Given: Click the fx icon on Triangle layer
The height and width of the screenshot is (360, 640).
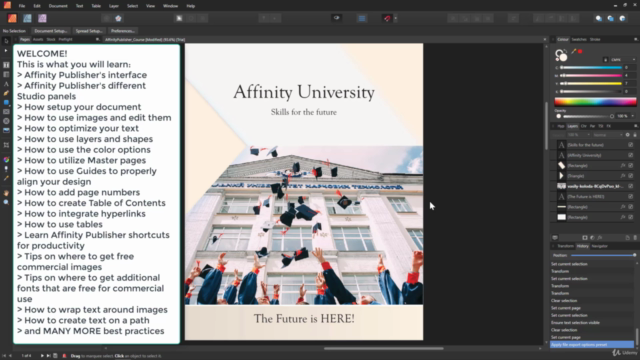Looking at the screenshot, I should (x=623, y=176).
